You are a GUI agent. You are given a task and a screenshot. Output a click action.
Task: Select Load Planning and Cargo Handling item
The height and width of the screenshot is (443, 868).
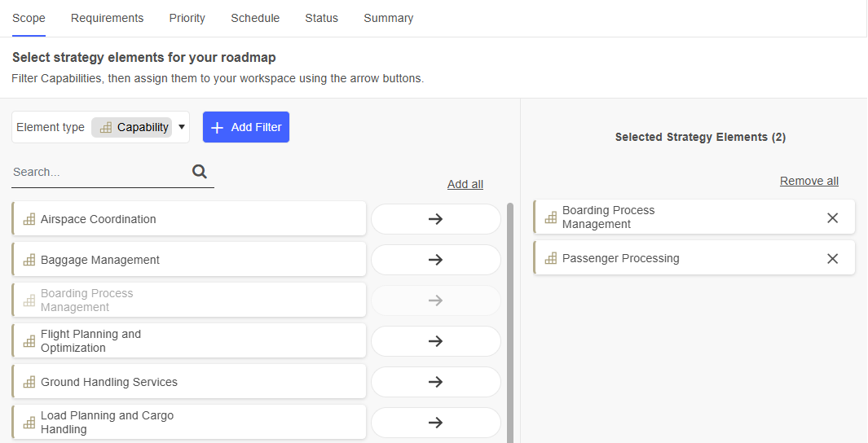(189, 423)
